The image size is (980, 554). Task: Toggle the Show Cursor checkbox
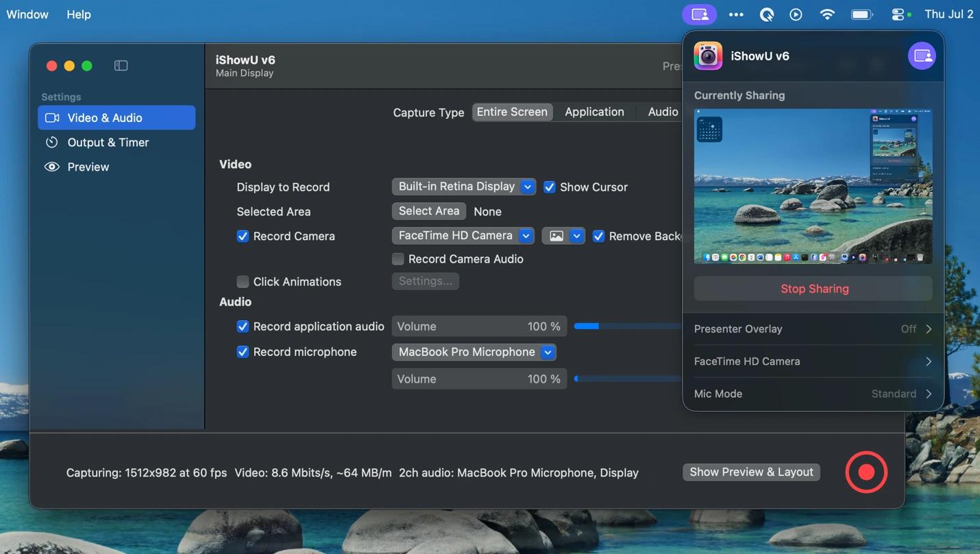tap(550, 187)
